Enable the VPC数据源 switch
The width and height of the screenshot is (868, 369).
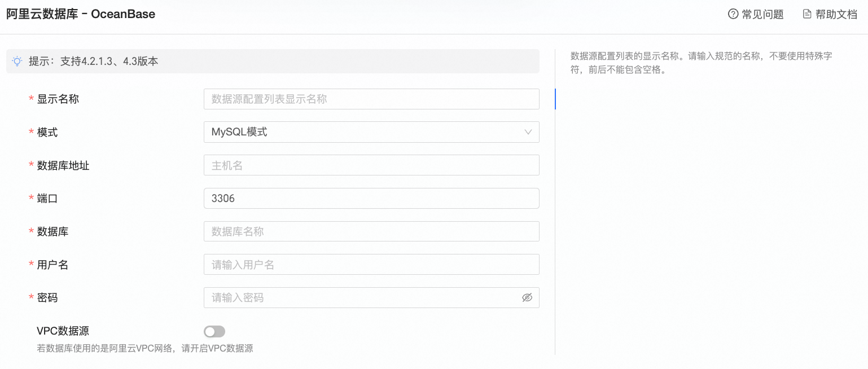point(214,331)
